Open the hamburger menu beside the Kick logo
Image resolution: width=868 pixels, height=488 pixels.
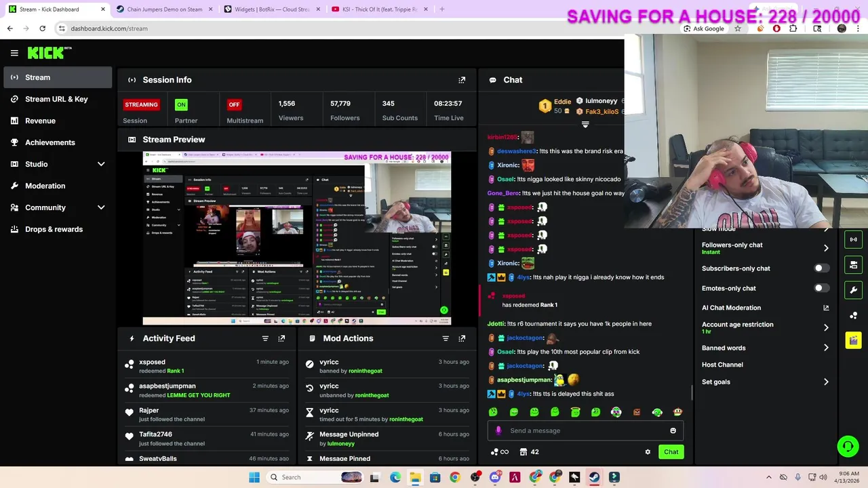(14, 53)
